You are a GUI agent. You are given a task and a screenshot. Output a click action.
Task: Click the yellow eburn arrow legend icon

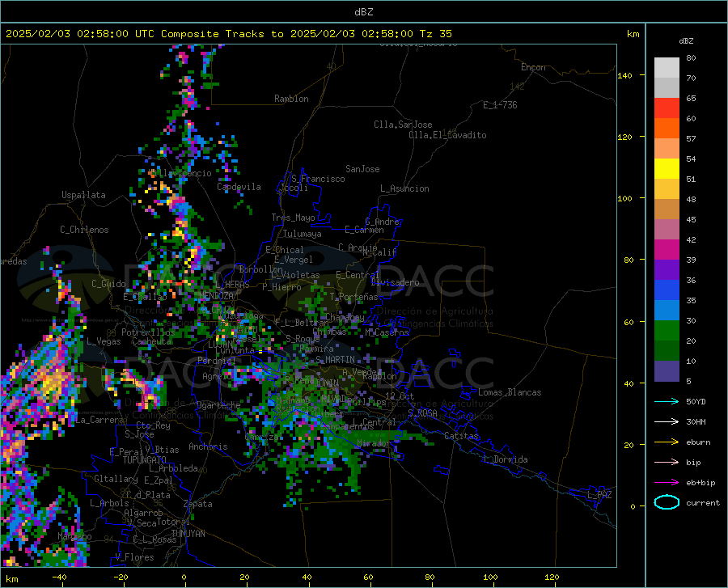click(x=667, y=442)
